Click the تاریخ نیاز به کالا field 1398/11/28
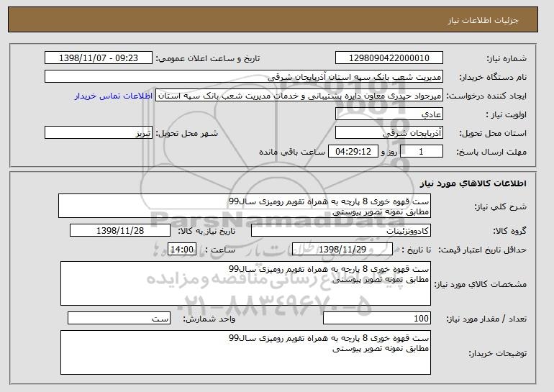Image resolution: width=554 pixels, height=392 pixels. click(120, 231)
